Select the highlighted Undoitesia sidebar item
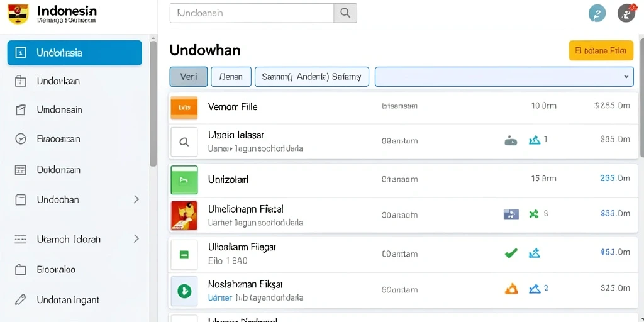Screen dimensions: 644x322 click(x=75, y=53)
